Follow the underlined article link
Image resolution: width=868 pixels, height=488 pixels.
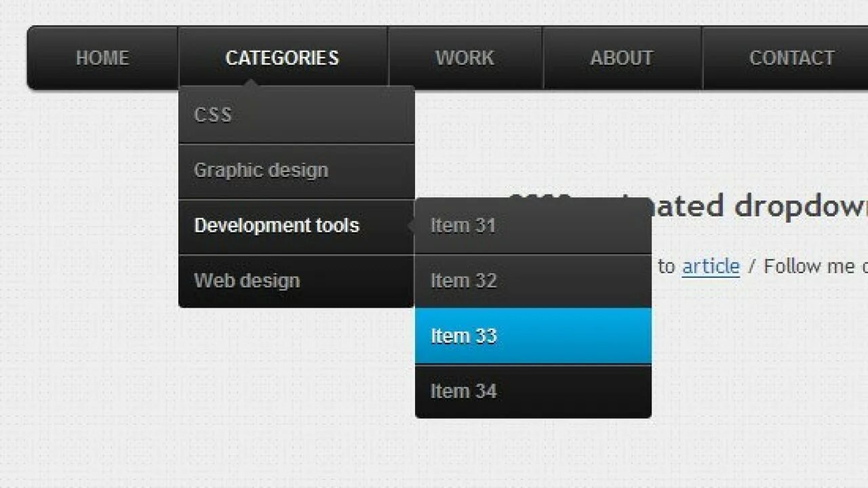[x=711, y=266]
